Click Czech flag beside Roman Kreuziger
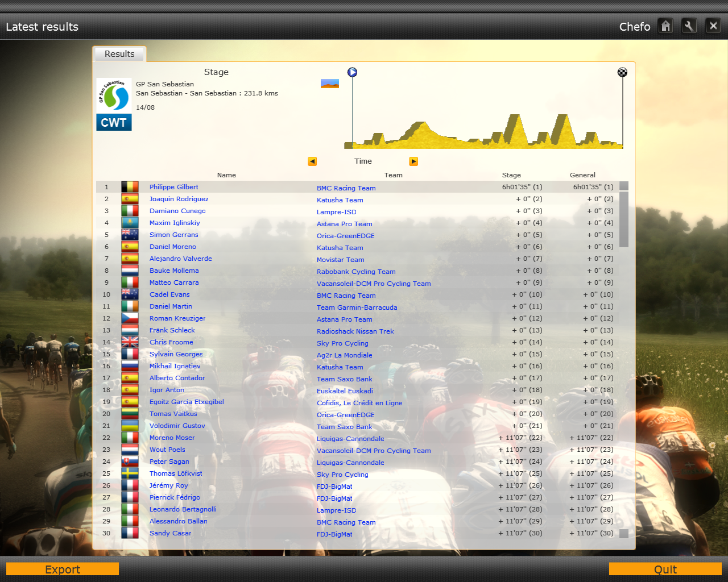The height and width of the screenshot is (582, 728). [x=130, y=318]
